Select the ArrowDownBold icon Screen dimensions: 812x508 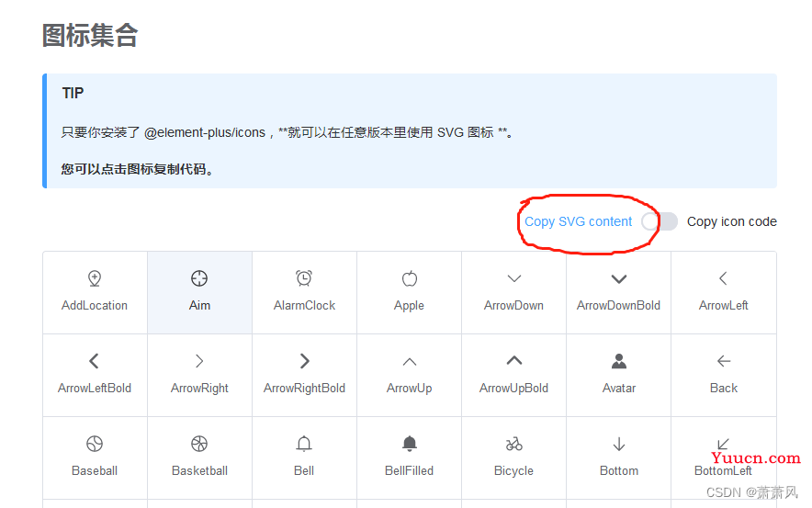(619, 279)
